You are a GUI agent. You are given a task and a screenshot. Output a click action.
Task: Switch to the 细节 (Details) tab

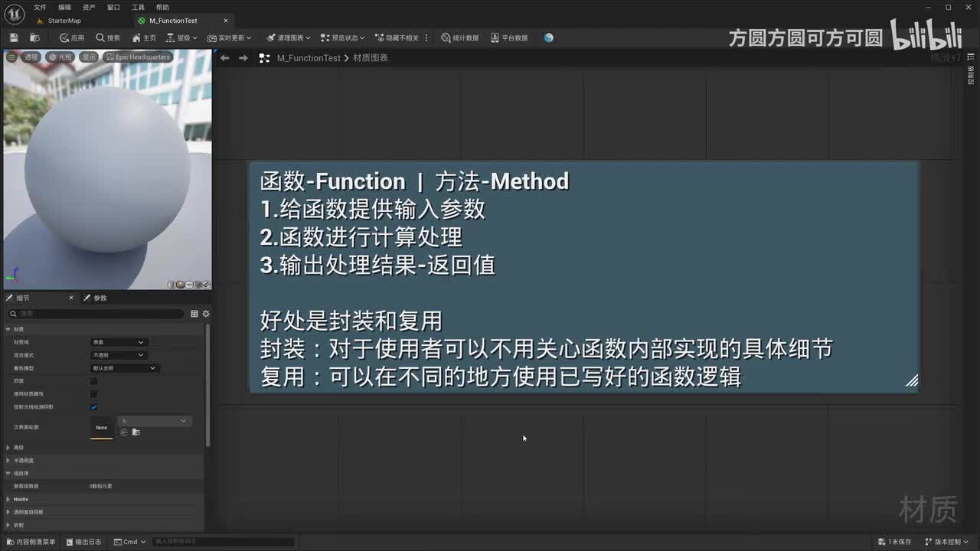click(x=23, y=298)
